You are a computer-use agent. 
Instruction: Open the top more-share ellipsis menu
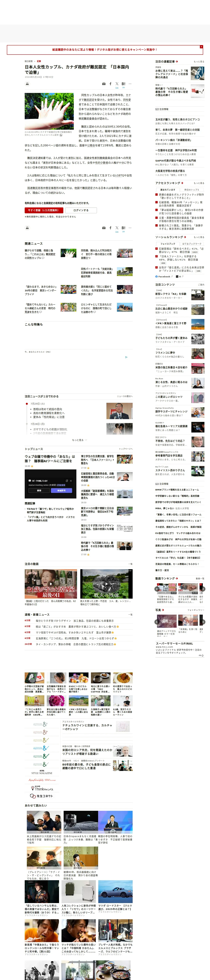(130, 84)
